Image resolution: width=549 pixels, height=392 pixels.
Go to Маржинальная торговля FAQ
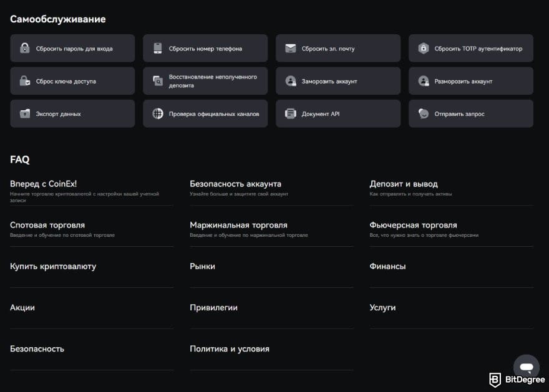[x=238, y=225]
